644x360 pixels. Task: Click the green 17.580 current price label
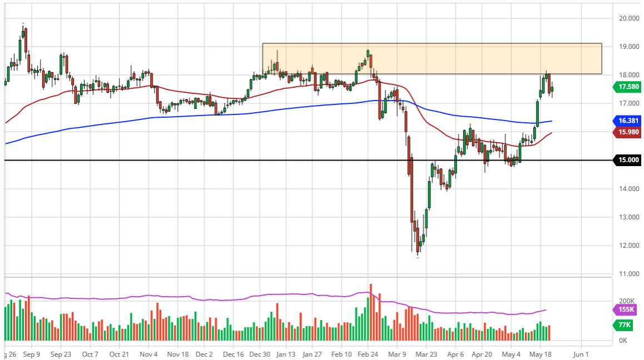coord(627,87)
